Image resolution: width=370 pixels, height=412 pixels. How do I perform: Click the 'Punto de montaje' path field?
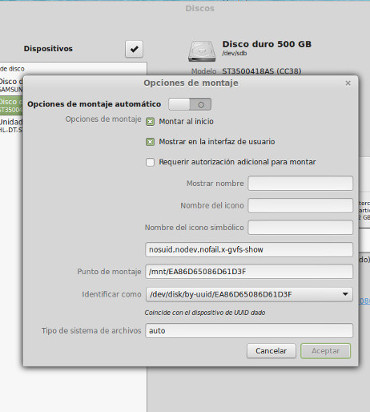click(x=249, y=271)
